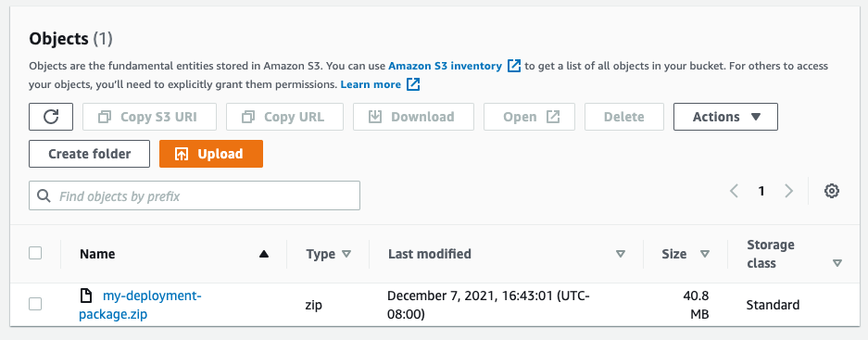This screenshot has height=340, width=868.
Task: Go to next page arrow
Action: pyautogui.click(x=789, y=192)
